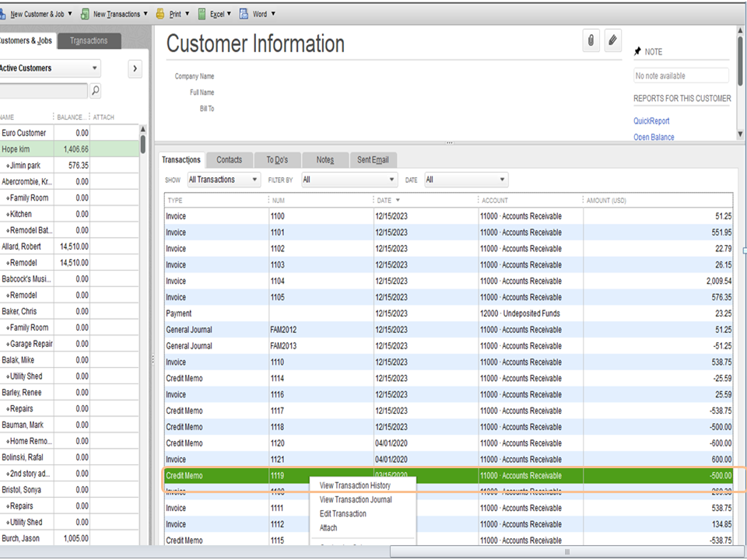Click the paperclip attach icon
Image resolution: width=747 pixels, height=560 pixels.
click(x=591, y=41)
